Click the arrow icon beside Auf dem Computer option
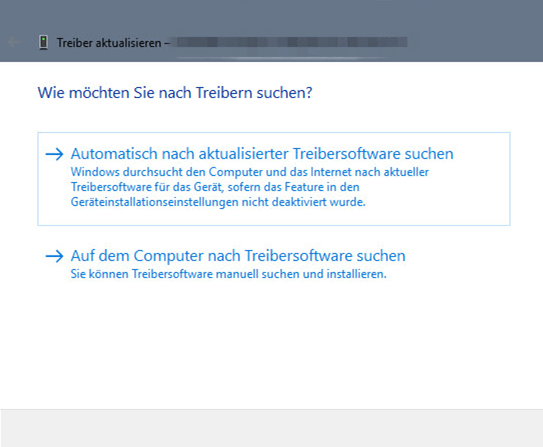 [x=54, y=256]
